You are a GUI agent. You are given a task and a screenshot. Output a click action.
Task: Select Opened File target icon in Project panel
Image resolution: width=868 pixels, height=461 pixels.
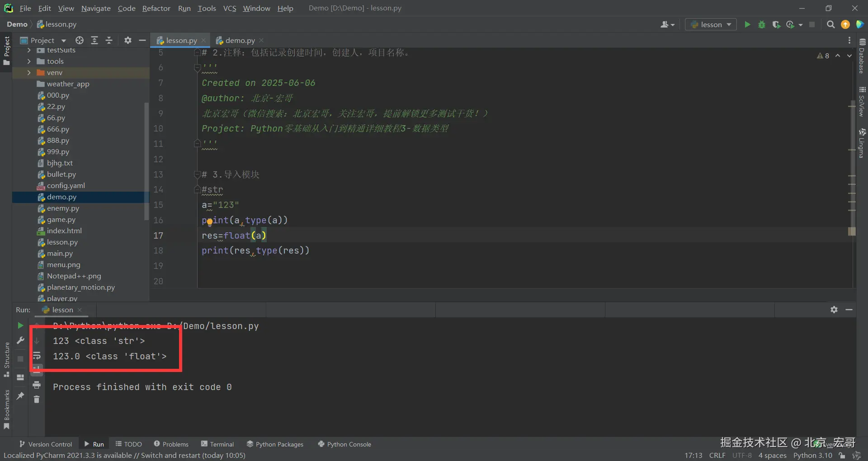click(80, 40)
